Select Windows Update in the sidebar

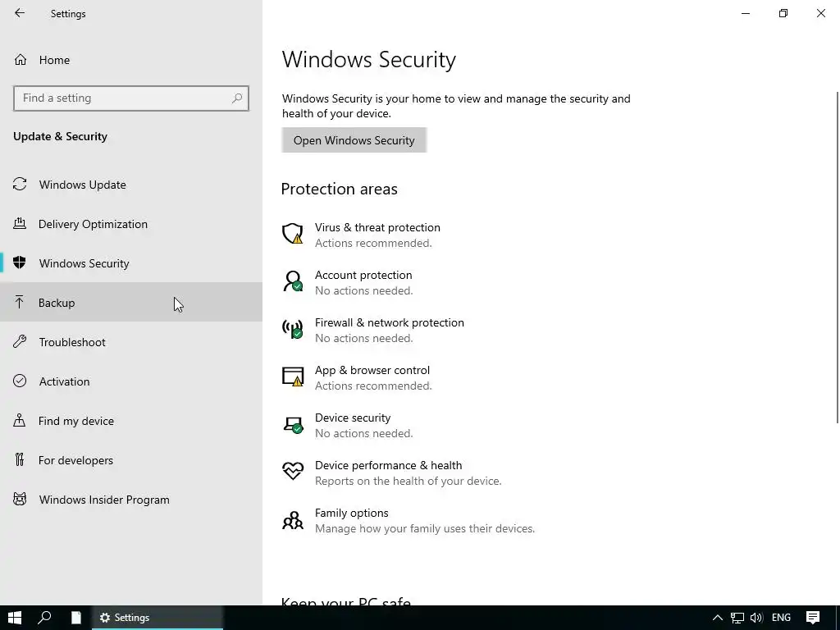[x=131, y=185]
